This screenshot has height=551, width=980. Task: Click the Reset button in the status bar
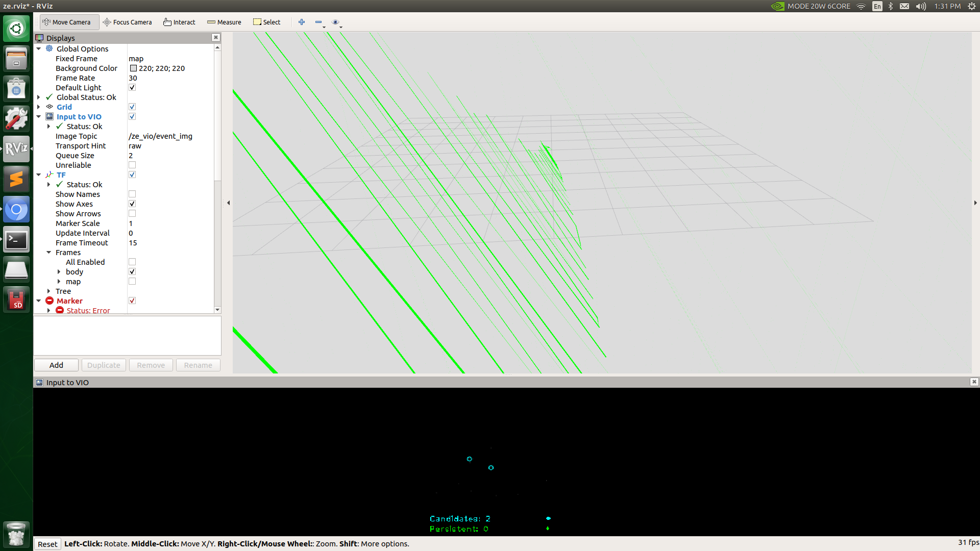47,544
